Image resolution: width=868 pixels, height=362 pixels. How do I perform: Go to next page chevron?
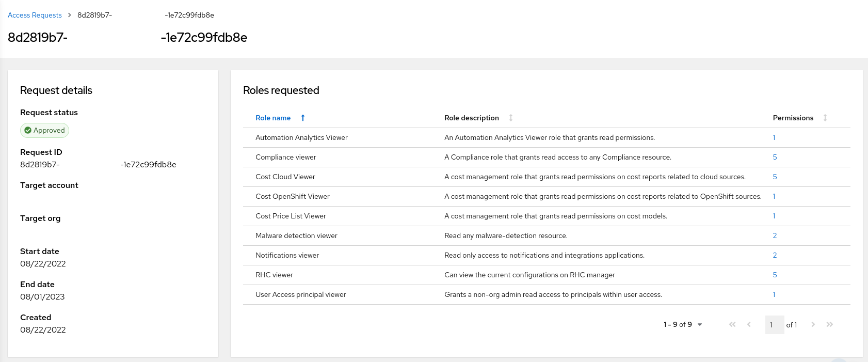click(813, 324)
